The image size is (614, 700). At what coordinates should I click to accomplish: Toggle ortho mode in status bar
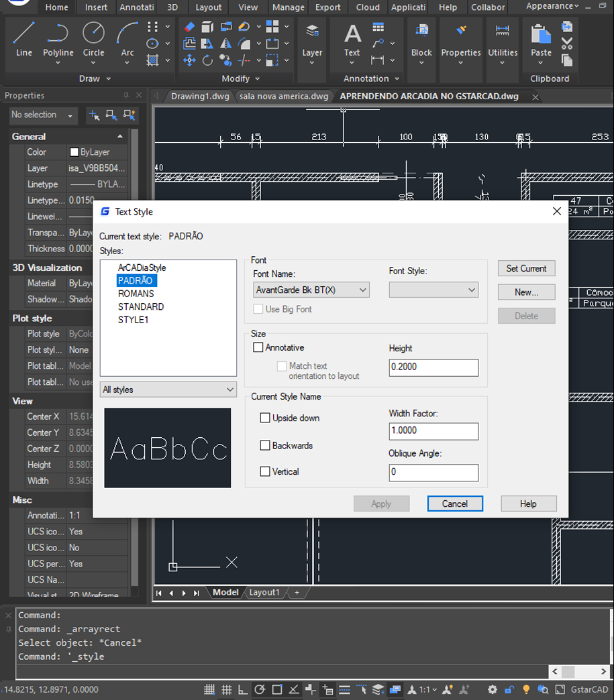[x=243, y=689]
